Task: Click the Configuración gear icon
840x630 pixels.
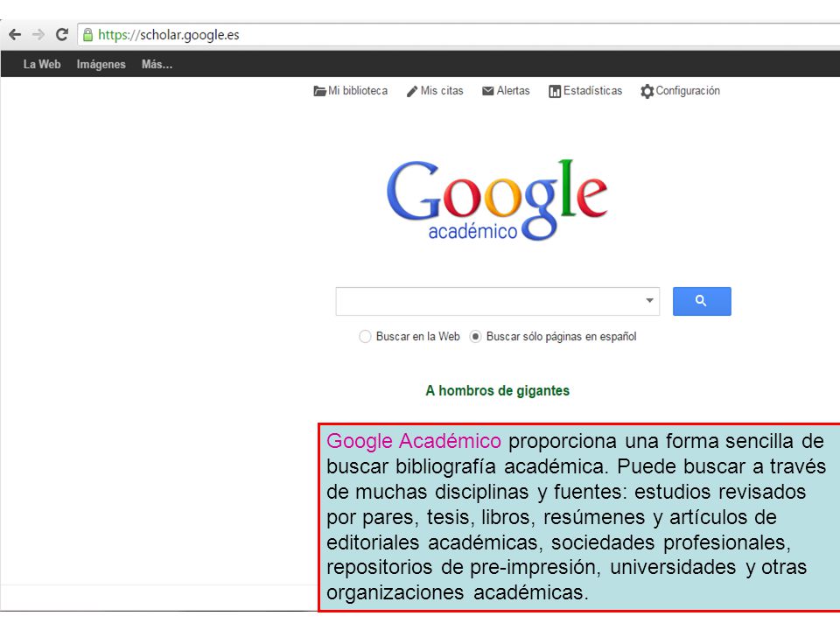Action: click(x=647, y=91)
